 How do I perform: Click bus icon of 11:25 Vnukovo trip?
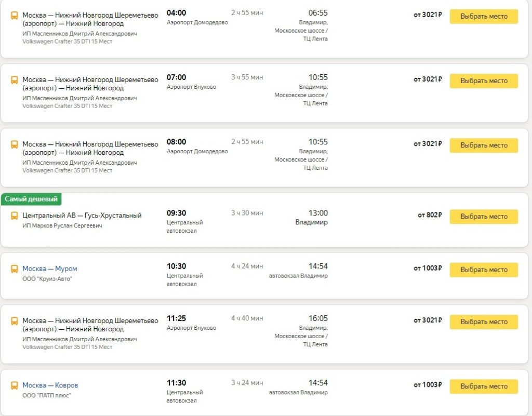(15, 321)
